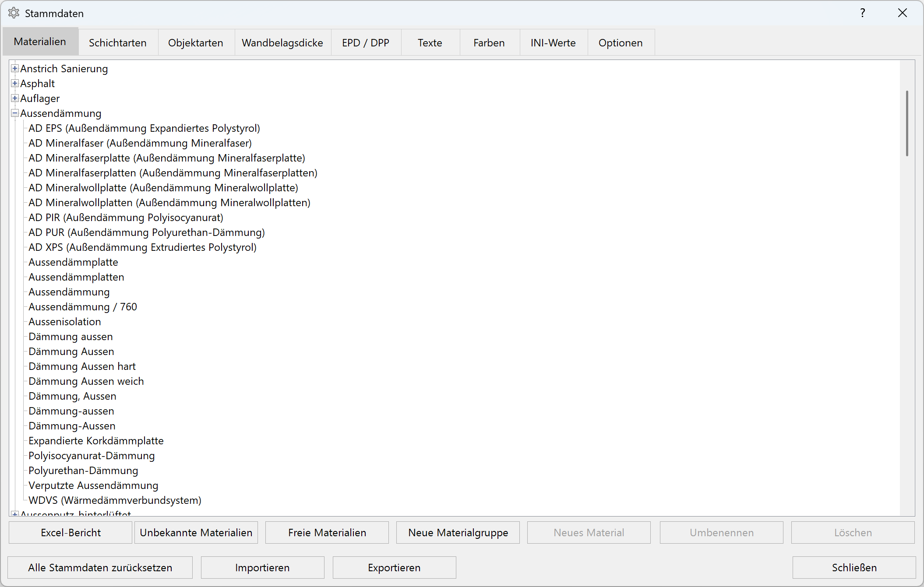Click the Freie Materialien button
This screenshot has height=587, width=924.
tap(327, 533)
